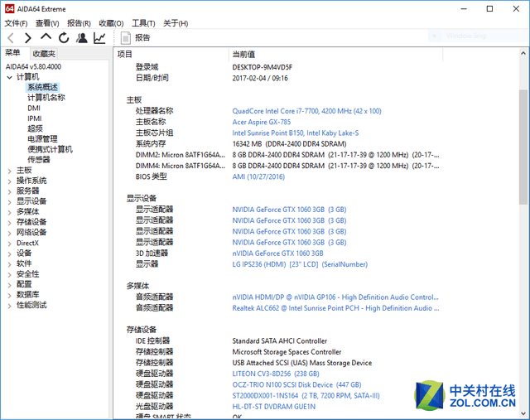Screen dimensions: 530x420
Task: Select USB Attached SCSI (UAS) Mass Storage Device
Action: 301,363
